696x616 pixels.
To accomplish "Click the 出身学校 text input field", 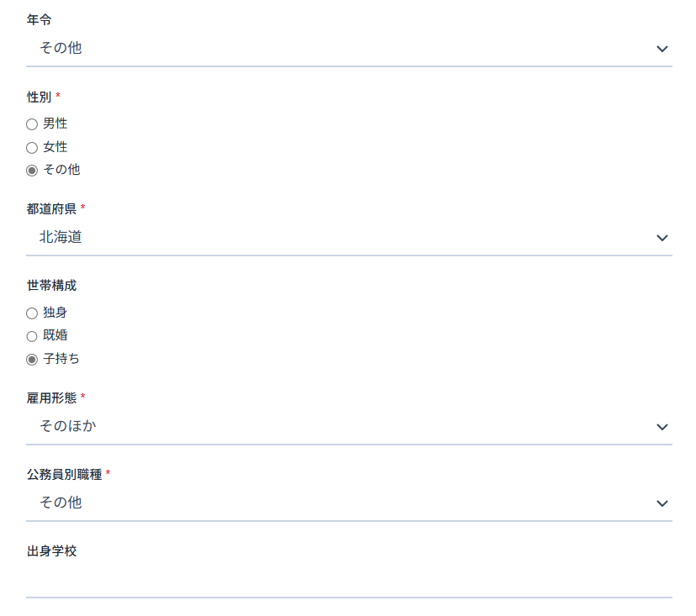I will click(x=349, y=580).
